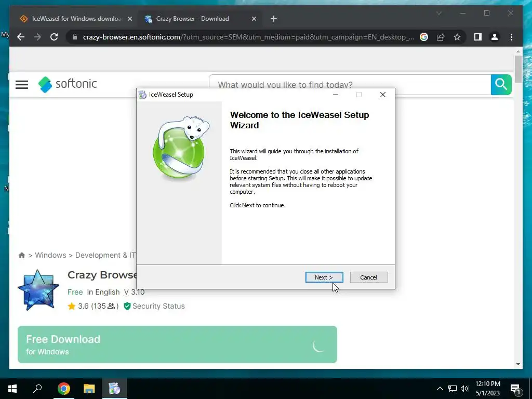Open Softonic hamburger menu
Image resolution: width=532 pixels, height=399 pixels.
click(22, 85)
